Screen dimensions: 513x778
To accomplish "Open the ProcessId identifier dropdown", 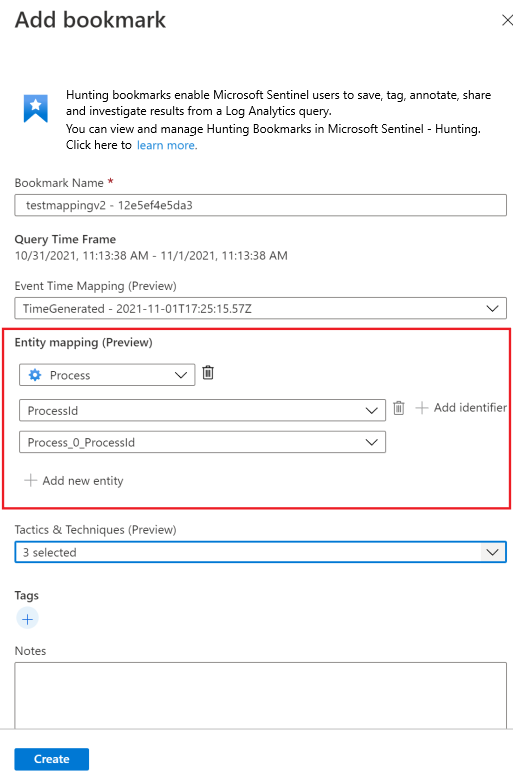I will coord(202,410).
